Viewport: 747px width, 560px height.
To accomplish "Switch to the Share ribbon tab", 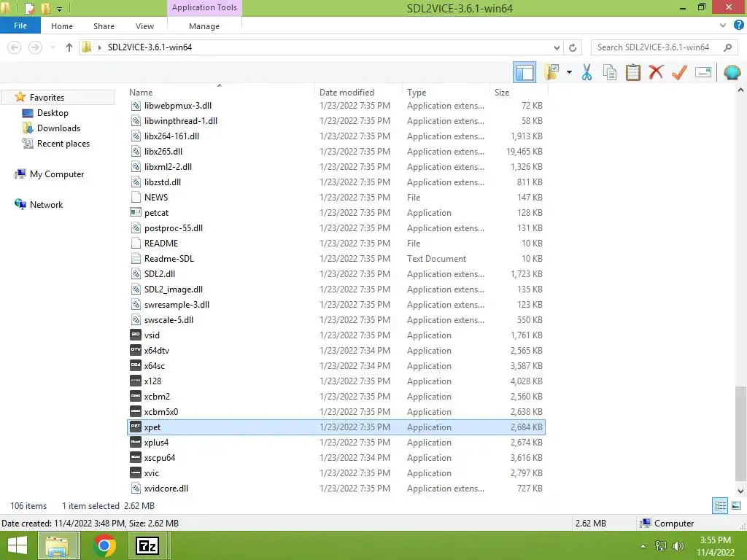I will coord(104,26).
